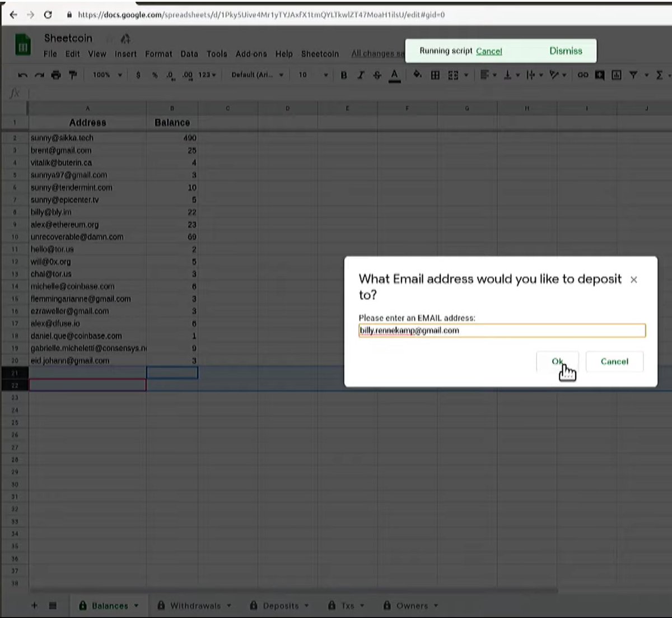The height and width of the screenshot is (618, 672).
Task: Close the deposit dialog with X
Action: pyautogui.click(x=633, y=280)
